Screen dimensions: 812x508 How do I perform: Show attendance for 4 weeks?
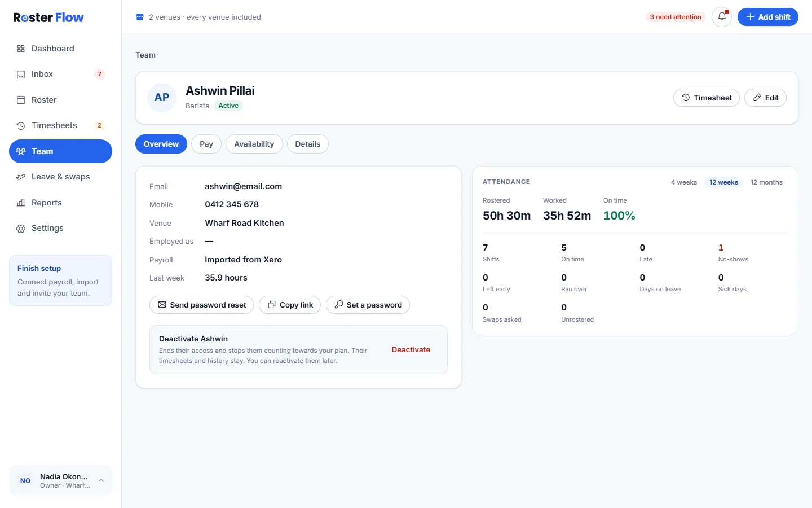684,182
